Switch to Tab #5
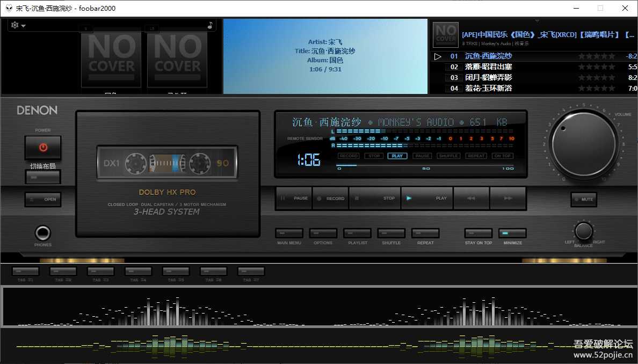 tap(176, 271)
